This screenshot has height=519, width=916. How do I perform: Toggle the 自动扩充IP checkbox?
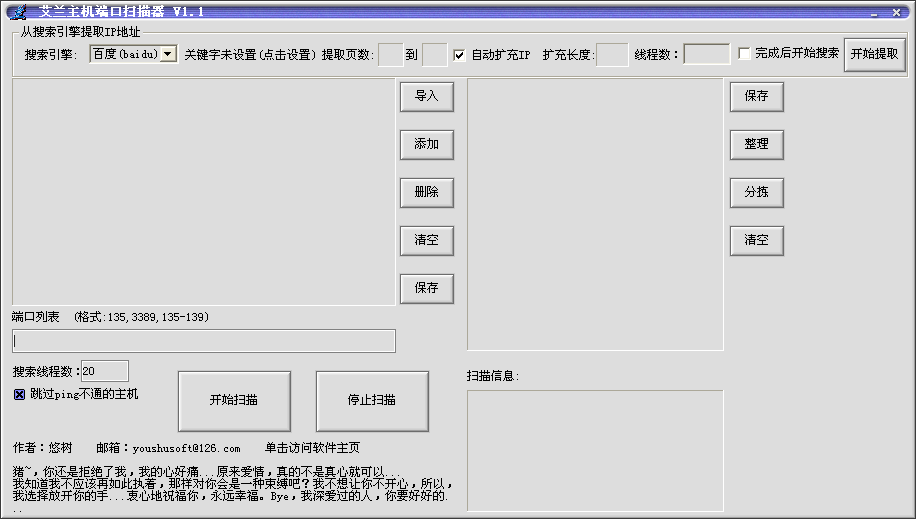(459, 54)
